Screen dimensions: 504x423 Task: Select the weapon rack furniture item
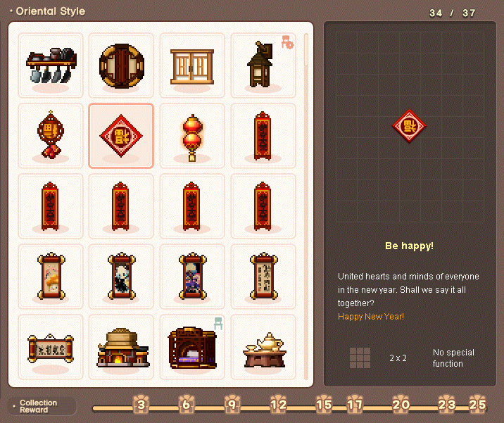pos(51,65)
